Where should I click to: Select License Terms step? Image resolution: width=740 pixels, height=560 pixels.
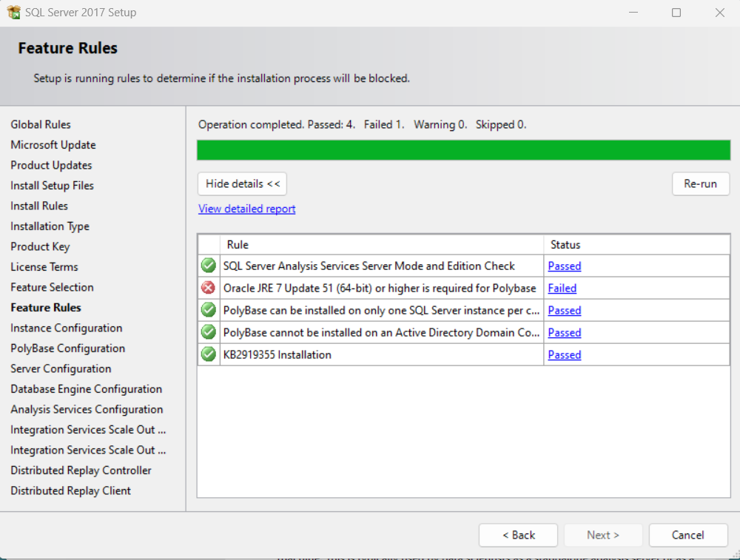(44, 267)
